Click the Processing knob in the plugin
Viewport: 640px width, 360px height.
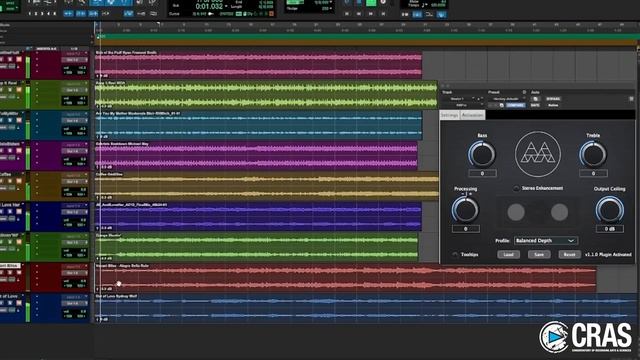pos(465,210)
